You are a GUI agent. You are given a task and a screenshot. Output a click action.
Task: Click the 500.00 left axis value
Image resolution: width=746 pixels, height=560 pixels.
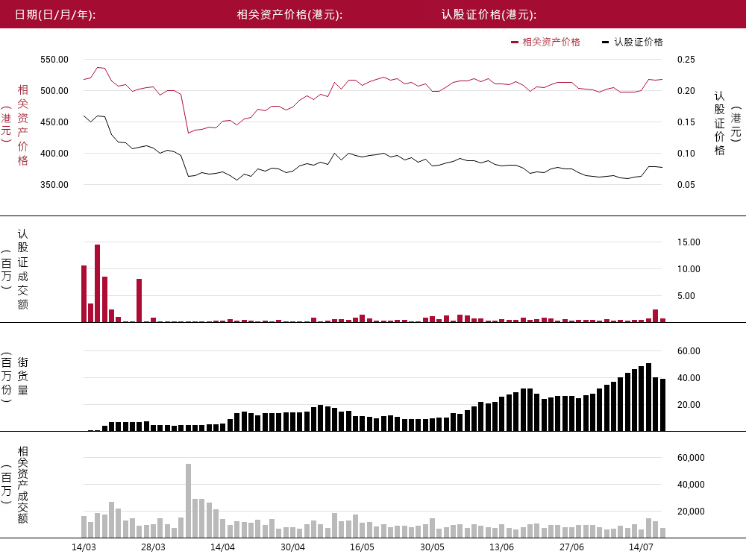point(54,91)
